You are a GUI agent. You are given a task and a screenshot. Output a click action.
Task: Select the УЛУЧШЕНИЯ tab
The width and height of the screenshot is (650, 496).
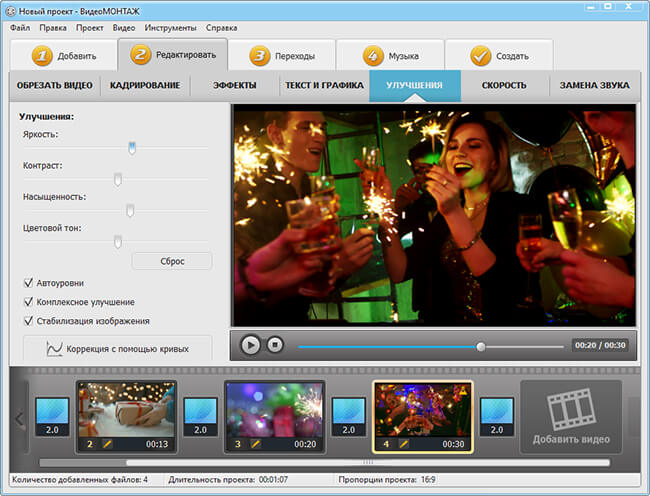click(x=415, y=85)
